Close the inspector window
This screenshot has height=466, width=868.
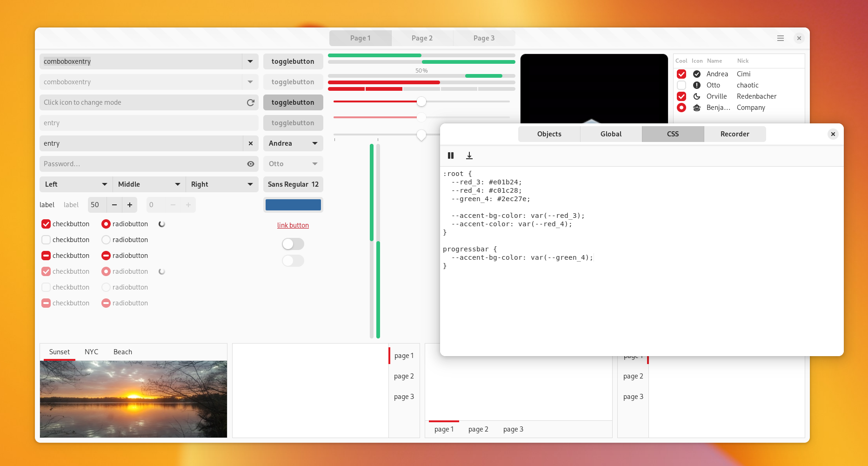pyautogui.click(x=833, y=134)
